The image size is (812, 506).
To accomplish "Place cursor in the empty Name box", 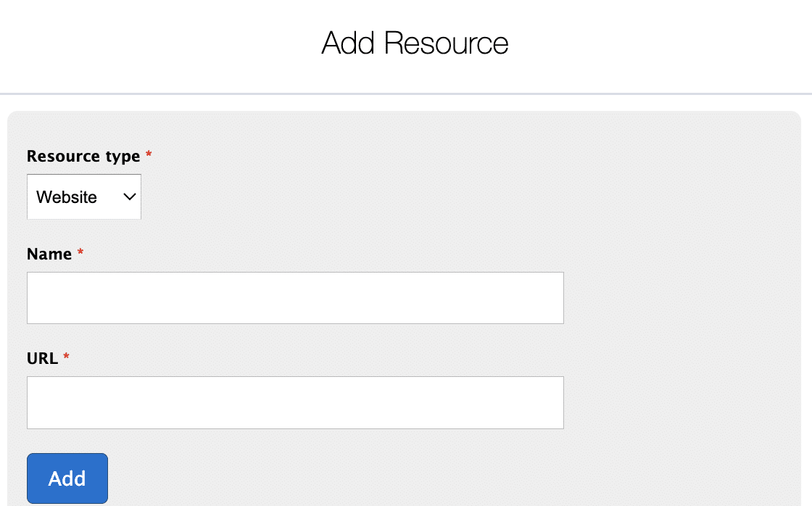I will (295, 298).
